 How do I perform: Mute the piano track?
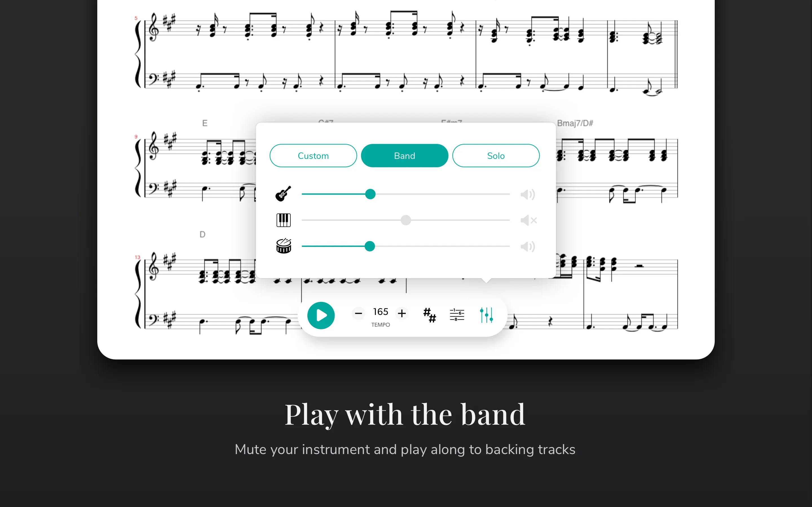point(527,221)
